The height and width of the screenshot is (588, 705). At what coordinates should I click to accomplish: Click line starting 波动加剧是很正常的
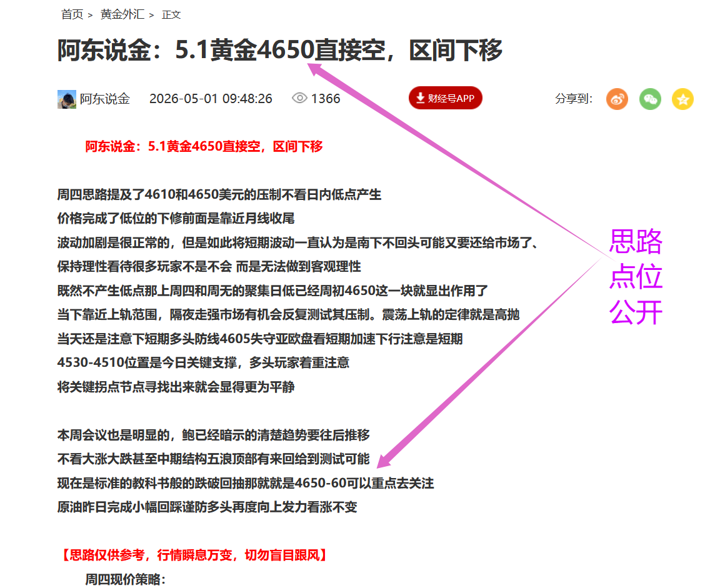click(297, 242)
